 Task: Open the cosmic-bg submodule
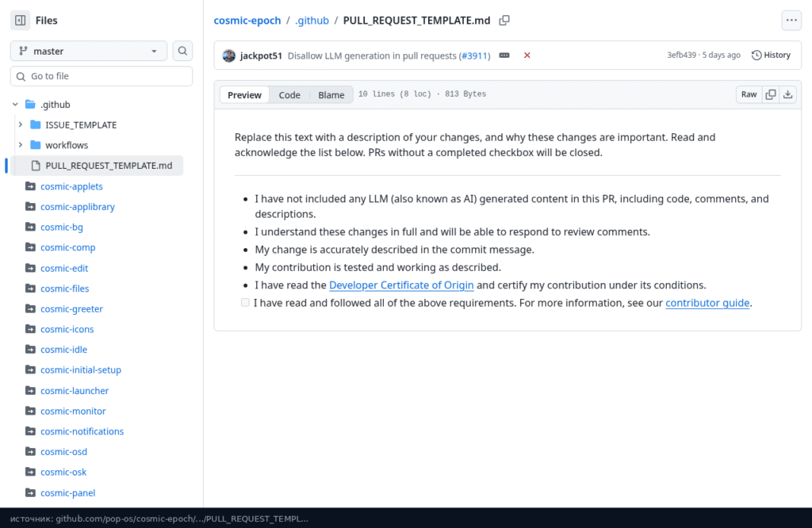coord(62,227)
